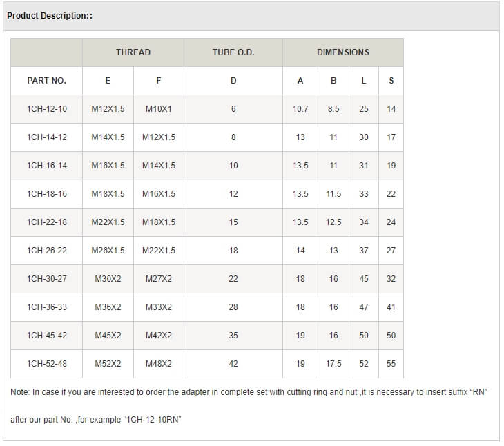Screen dimensions: 504x446
Task: Select part number 1CH-18-16
Action: coord(47,194)
